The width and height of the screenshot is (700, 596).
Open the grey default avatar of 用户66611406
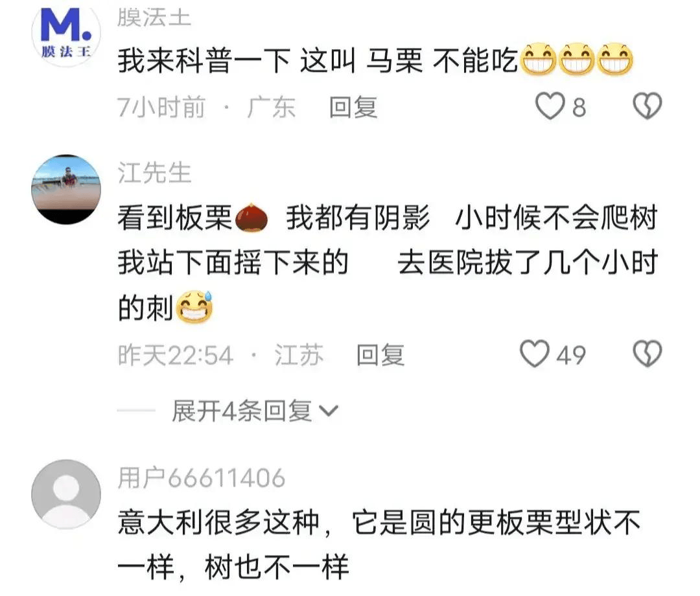[66, 494]
